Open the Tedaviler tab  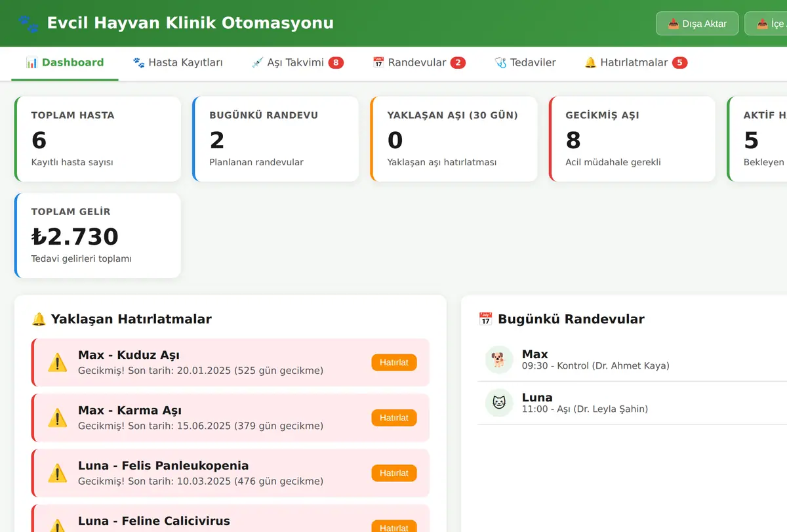pos(525,63)
